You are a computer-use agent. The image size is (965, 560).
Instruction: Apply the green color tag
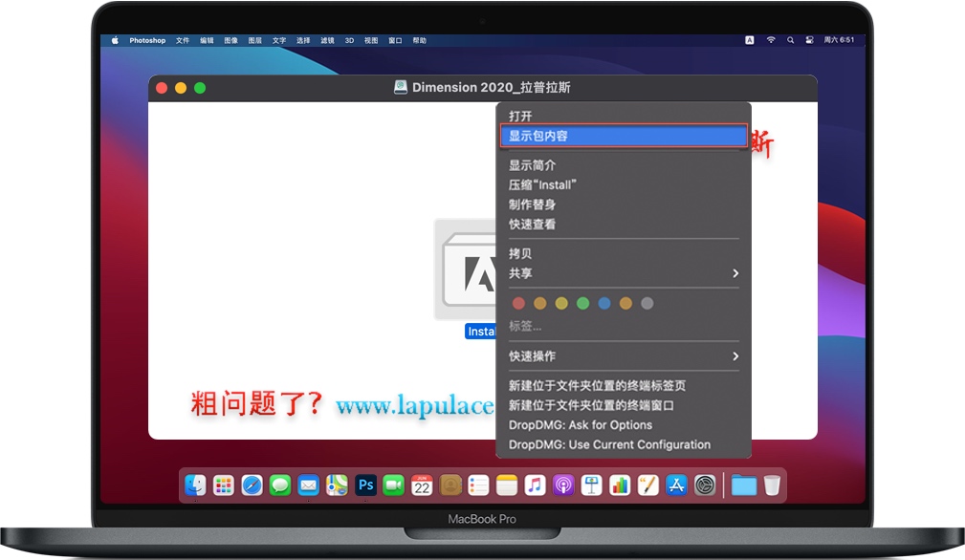point(583,303)
